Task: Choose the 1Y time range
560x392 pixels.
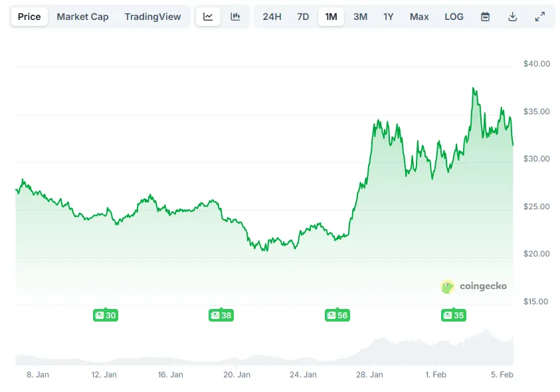Action: [389, 17]
